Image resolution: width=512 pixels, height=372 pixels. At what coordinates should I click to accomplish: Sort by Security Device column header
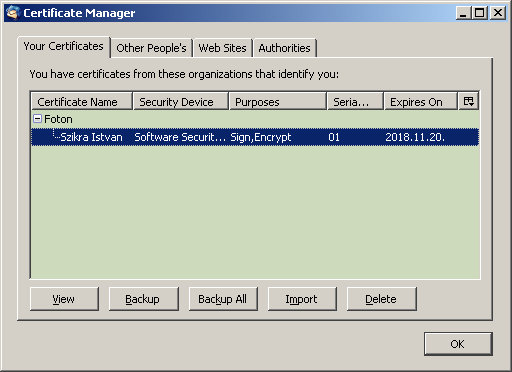point(181,102)
